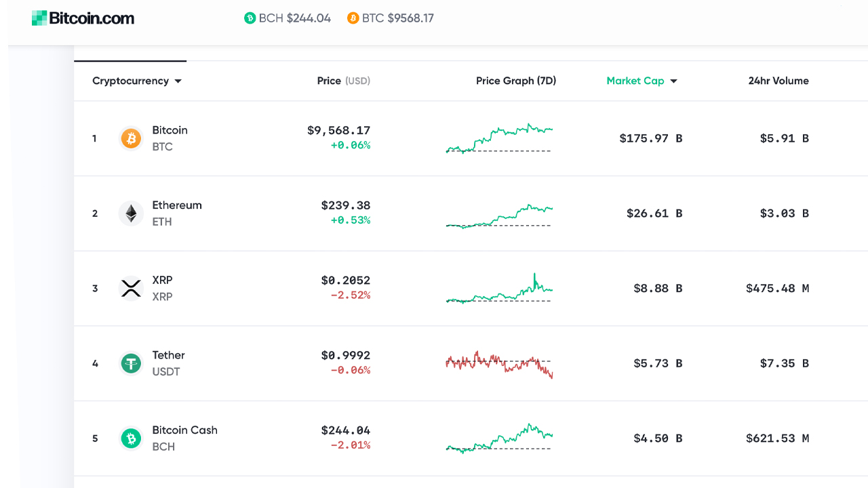Click the $4.50 B market cap

click(658, 439)
